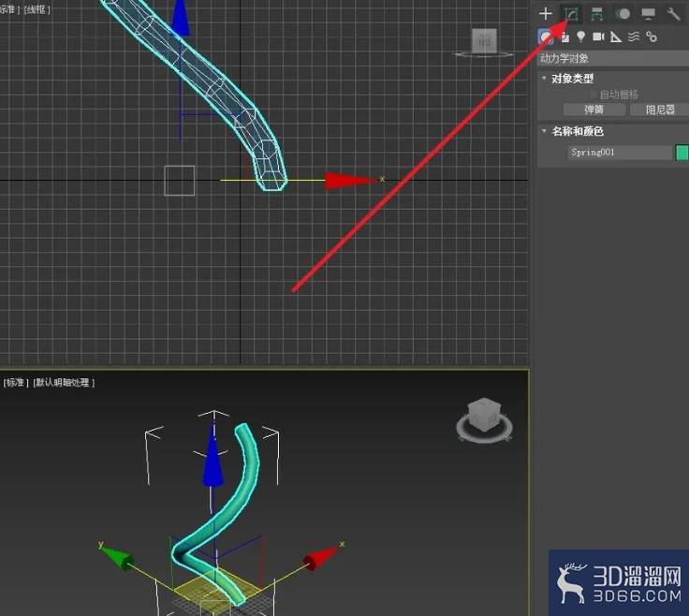Image resolution: width=689 pixels, height=616 pixels.
Task: Click the Spring001 name field
Action: [x=620, y=153]
